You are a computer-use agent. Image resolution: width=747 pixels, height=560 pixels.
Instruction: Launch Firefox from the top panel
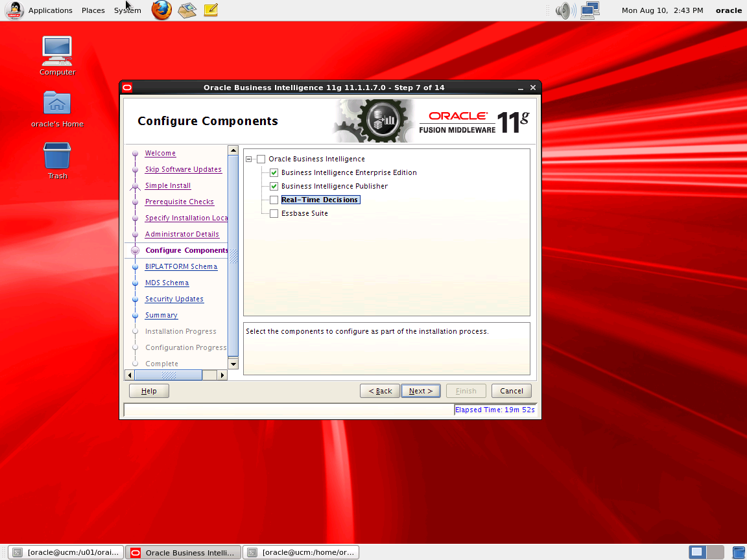tap(161, 10)
